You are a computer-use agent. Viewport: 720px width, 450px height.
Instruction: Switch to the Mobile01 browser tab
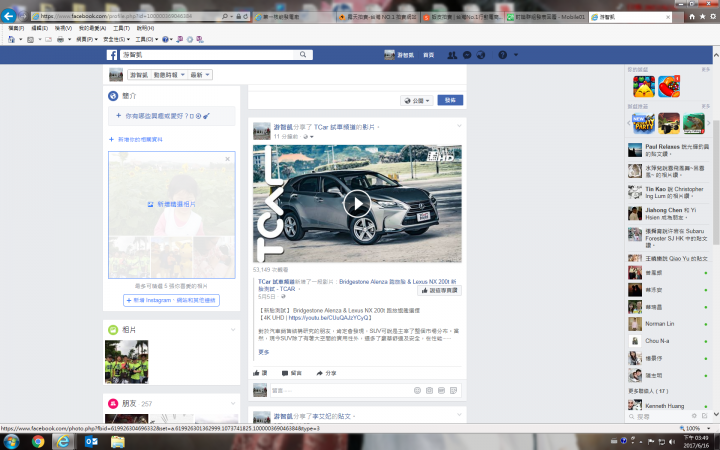click(x=546, y=17)
